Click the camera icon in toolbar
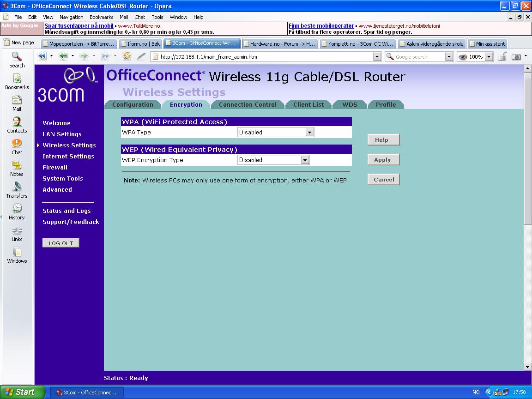Image resolution: width=532 pixels, height=399 pixels. pyautogui.click(x=516, y=57)
